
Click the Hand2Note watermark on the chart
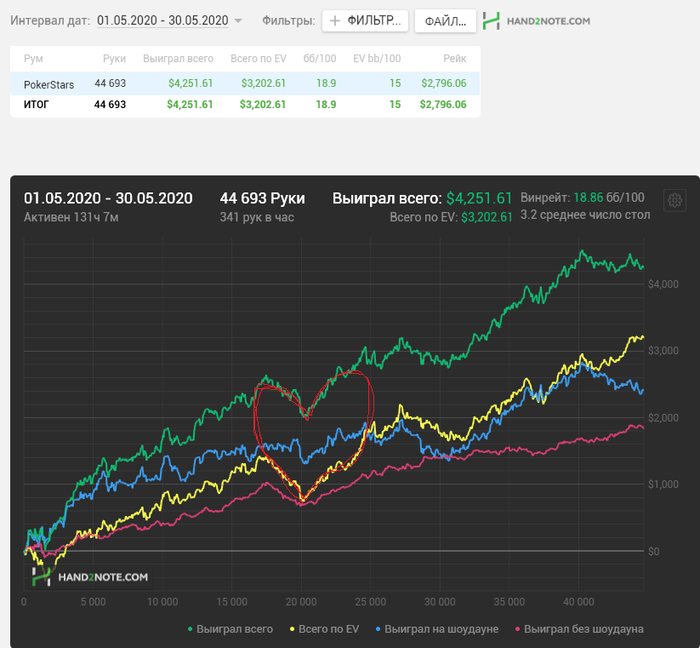click(91, 577)
